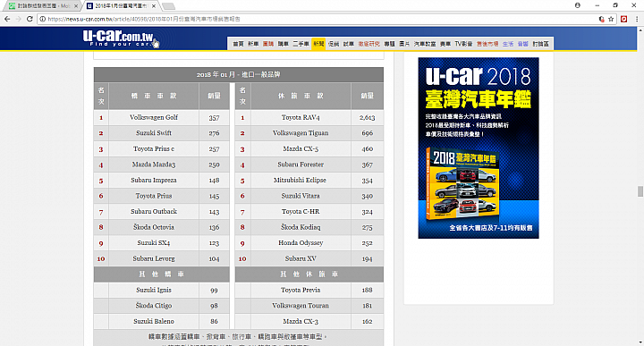The height and width of the screenshot is (346, 644).
Task: Open the 新聞 navigation menu item
Action: click(318, 44)
